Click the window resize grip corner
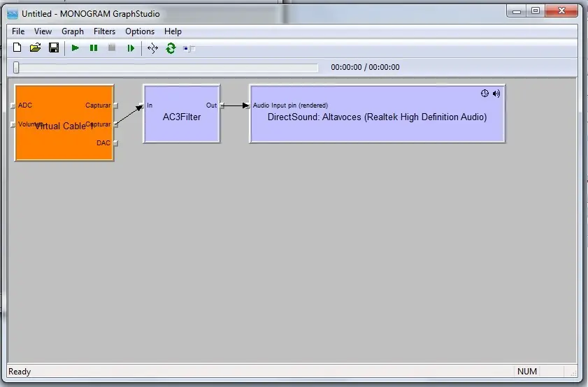Viewport: 588px width, 387px height. (573, 373)
